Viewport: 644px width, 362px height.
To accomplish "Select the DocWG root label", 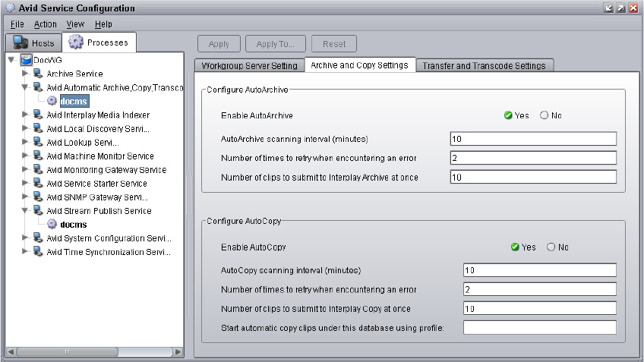I will click(48, 60).
